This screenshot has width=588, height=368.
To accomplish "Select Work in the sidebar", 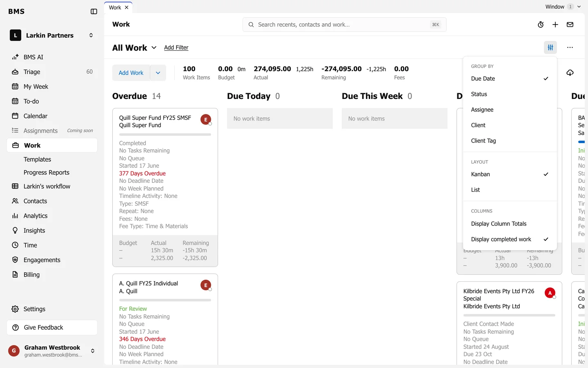I will [x=52, y=146].
